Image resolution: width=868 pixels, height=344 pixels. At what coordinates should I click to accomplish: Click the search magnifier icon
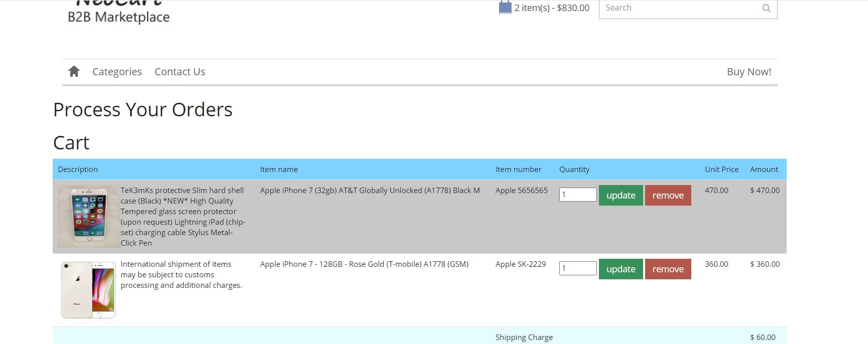point(766,8)
